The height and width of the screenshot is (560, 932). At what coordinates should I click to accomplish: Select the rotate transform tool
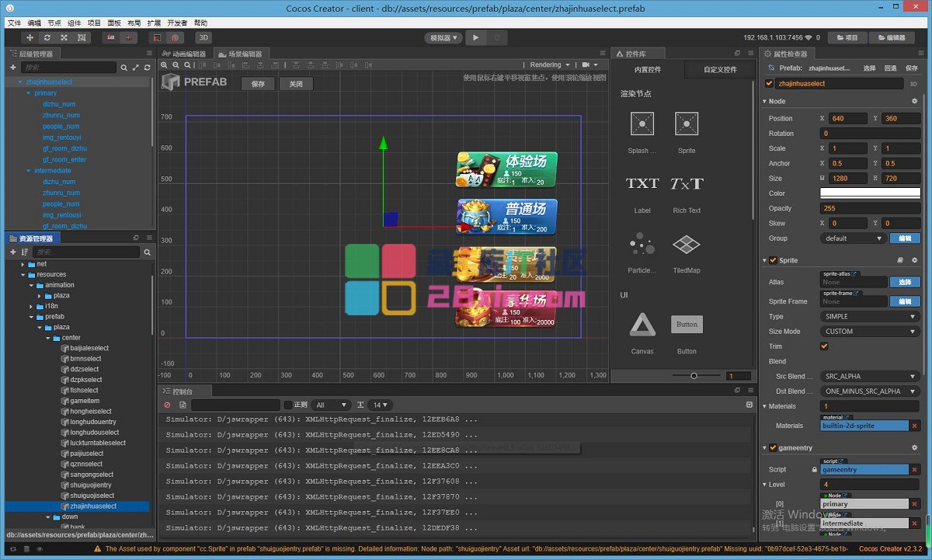[x=47, y=37]
